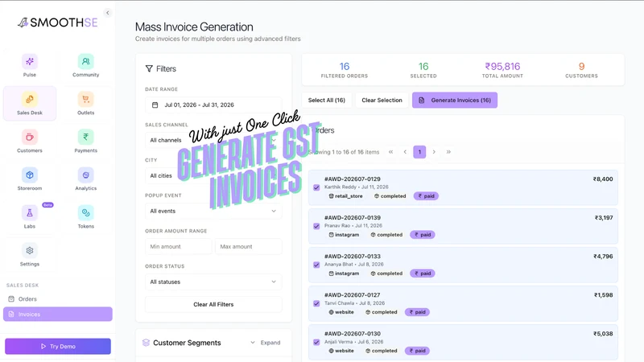The image size is (644, 362).
Task: Uncheck order #AWD-202607-0129
Action: tap(316, 187)
